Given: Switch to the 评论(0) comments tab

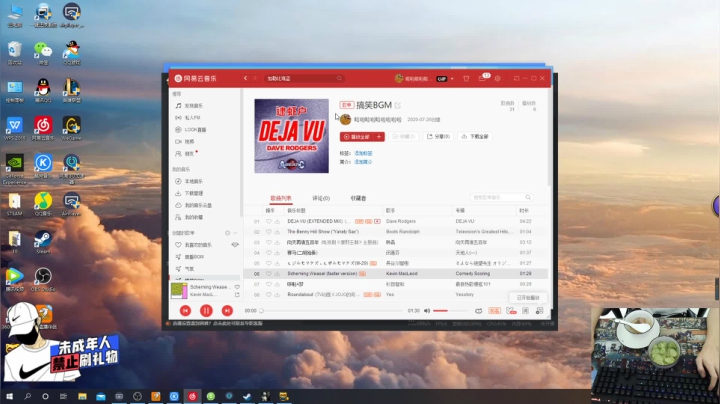Looking at the screenshot, I should click(x=321, y=198).
